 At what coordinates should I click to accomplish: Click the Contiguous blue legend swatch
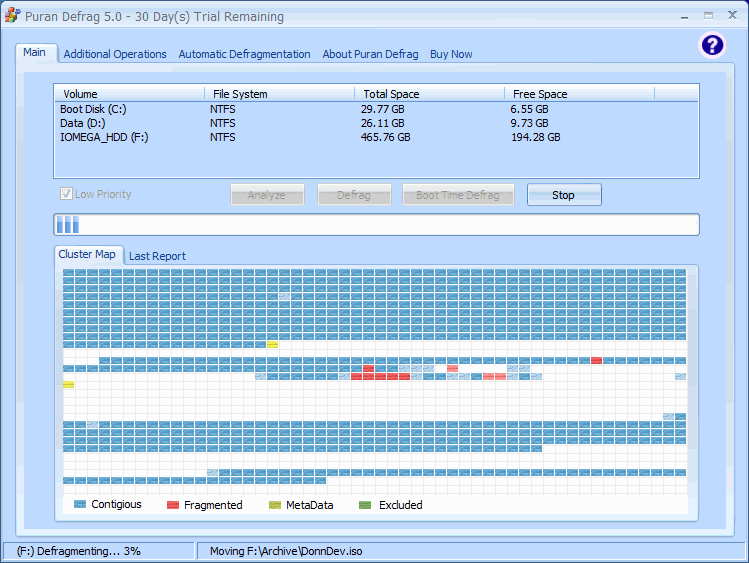point(80,504)
